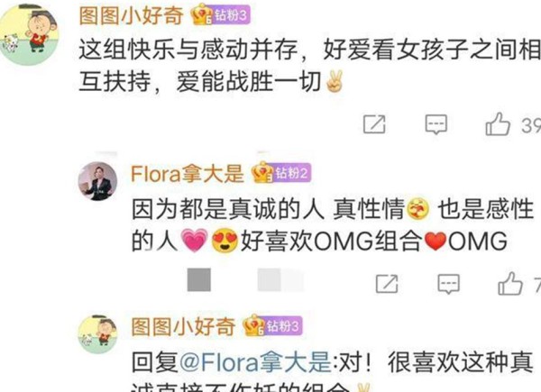This screenshot has width=541, height=392.
Task: Open the blue @Flora拿大是 mention link
Action: tap(255, 362)
